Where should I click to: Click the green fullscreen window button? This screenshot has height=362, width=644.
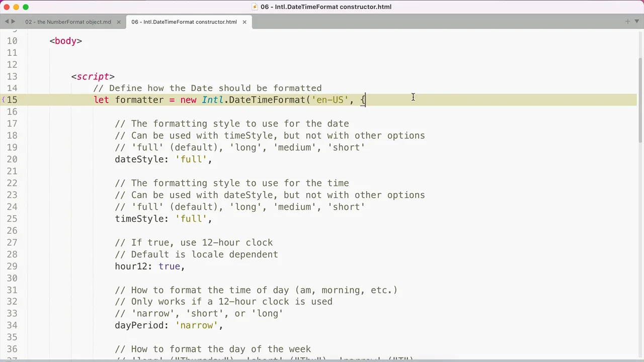pos(26,7)
